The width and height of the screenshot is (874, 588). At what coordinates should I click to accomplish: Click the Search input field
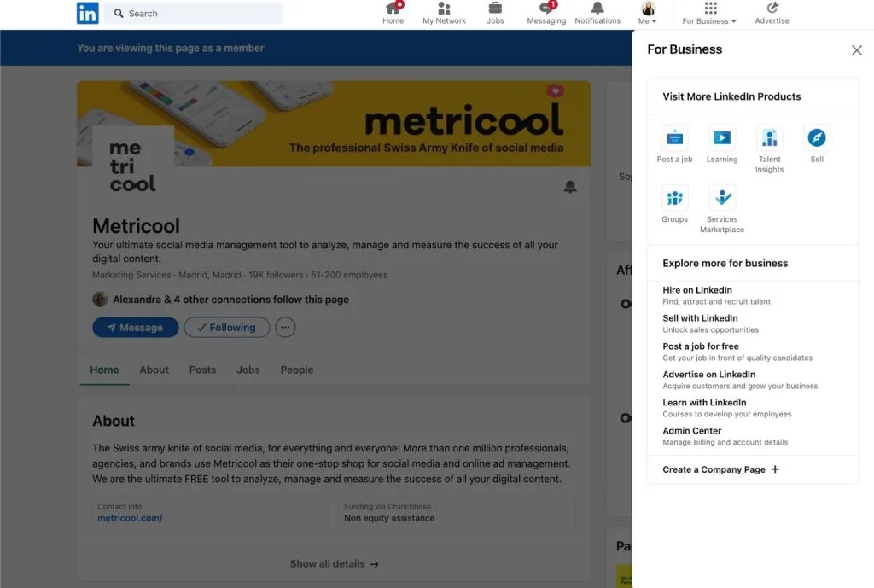(x=194, y=13)
